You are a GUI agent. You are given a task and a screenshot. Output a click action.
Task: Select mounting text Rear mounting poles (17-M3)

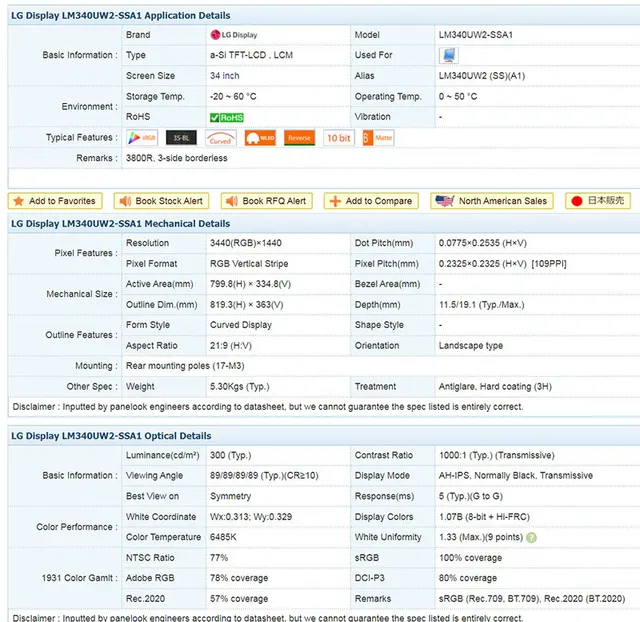tap(185, 366)
